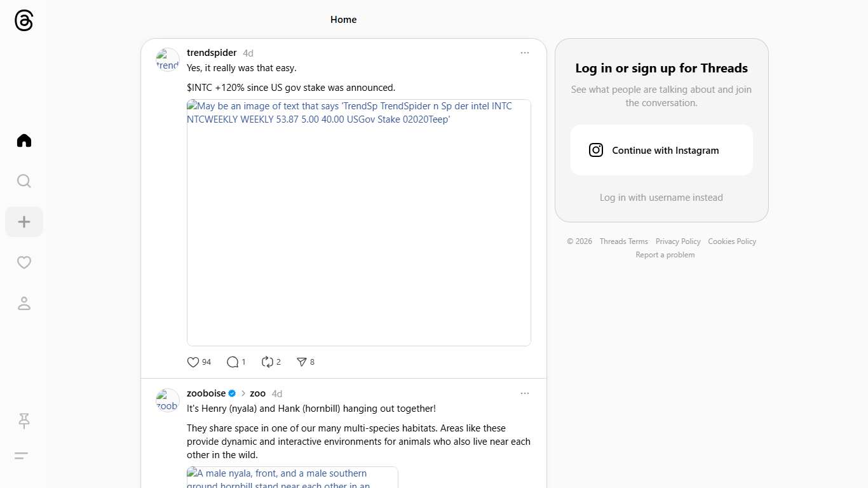Open Search from the sidebar magnifier icon
The width and height of the screenshot is (868, 488).
click(x=24, y=181)
